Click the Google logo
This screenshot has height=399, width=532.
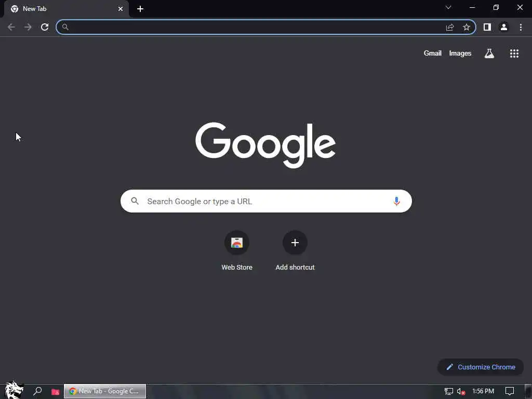[x=265, y=145]
